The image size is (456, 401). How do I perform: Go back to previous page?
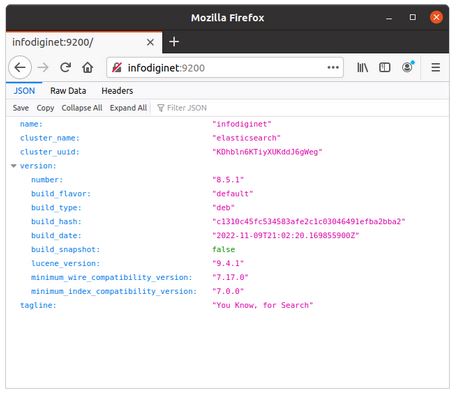(x=20, y=68)
